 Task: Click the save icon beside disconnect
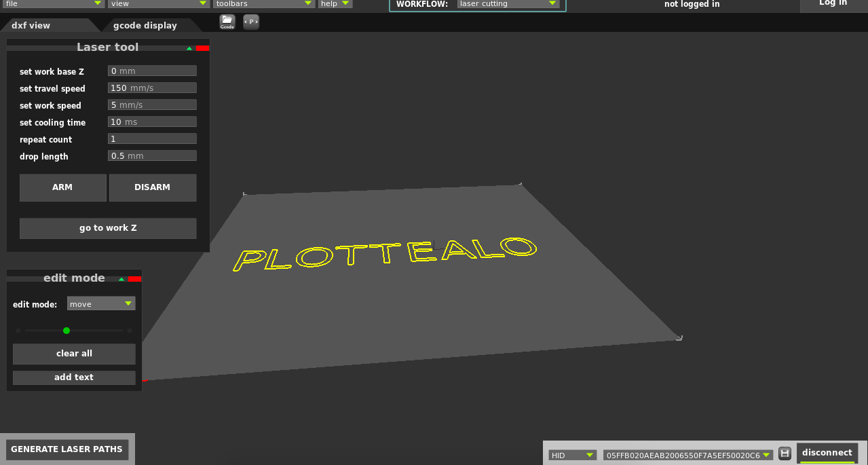coord(785,453)
